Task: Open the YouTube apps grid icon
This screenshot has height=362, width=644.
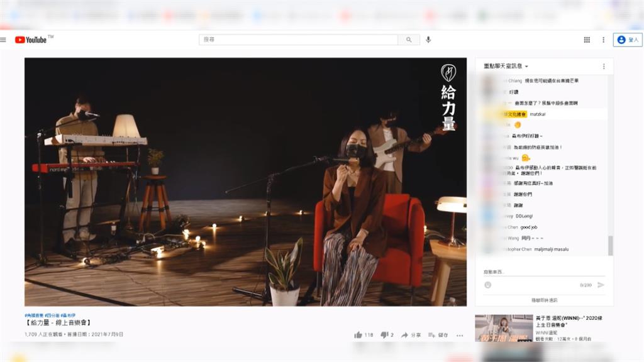Action: pos(587,40)
